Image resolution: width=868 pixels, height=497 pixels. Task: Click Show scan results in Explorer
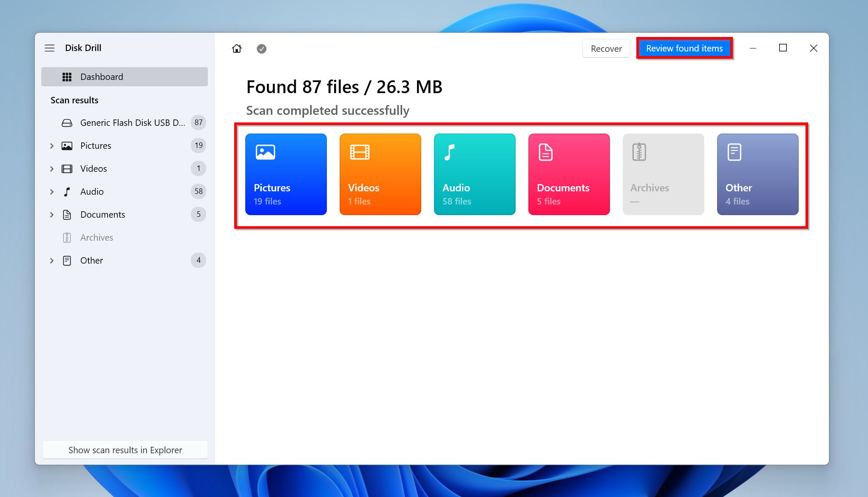click(125, 449)
